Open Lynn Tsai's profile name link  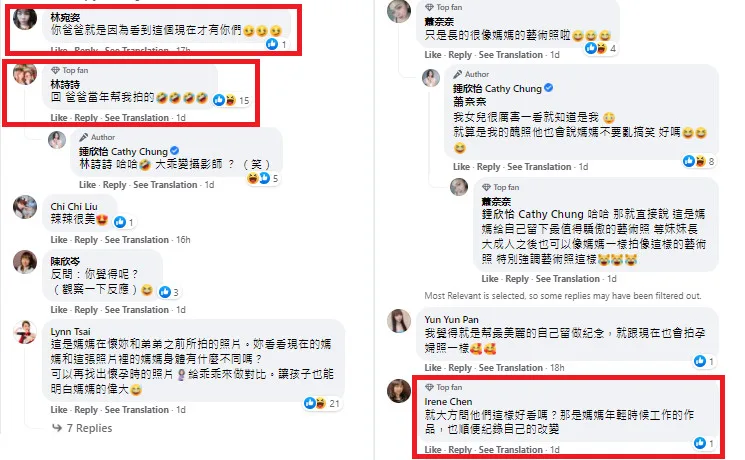pos(70,331)
